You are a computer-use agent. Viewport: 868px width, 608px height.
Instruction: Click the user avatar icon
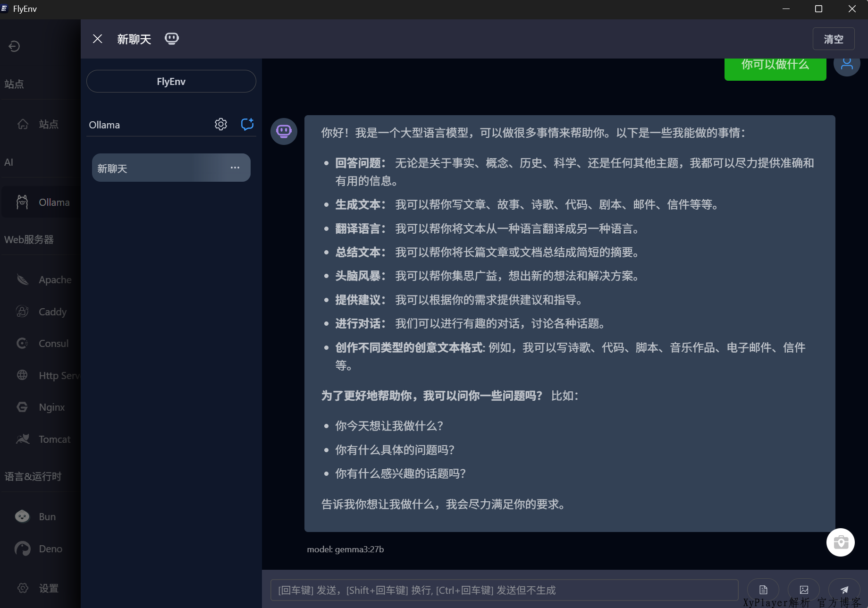pos(847,64)
